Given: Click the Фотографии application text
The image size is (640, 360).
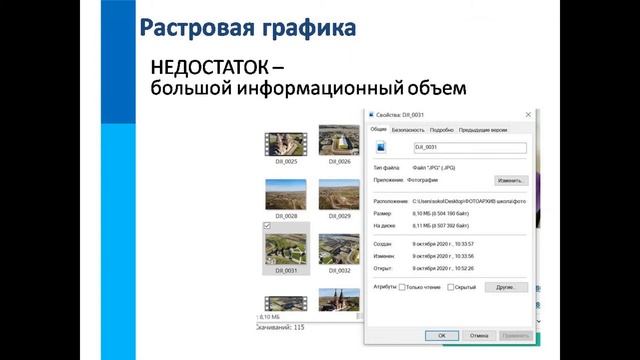Looking at the screenshot, I should (422, 180).
